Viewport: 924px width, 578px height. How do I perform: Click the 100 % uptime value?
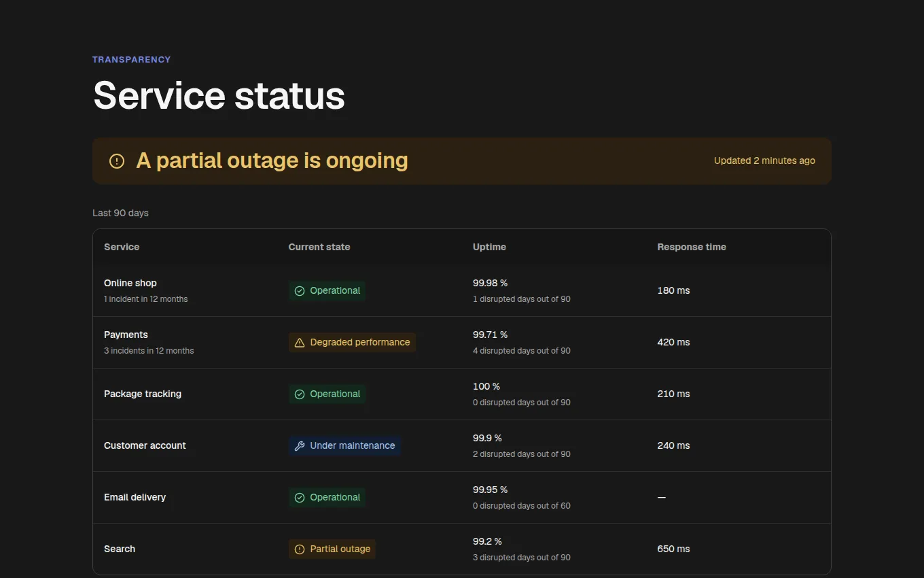[x=486, y=386]
